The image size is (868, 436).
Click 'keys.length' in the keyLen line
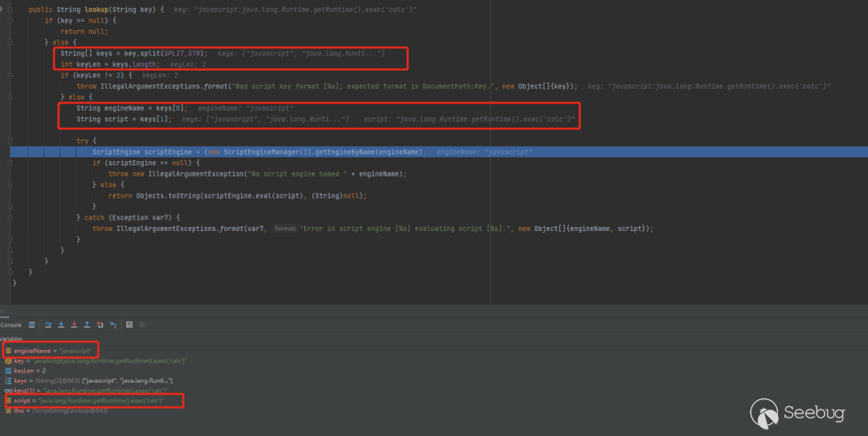click(x=136, y=64)
